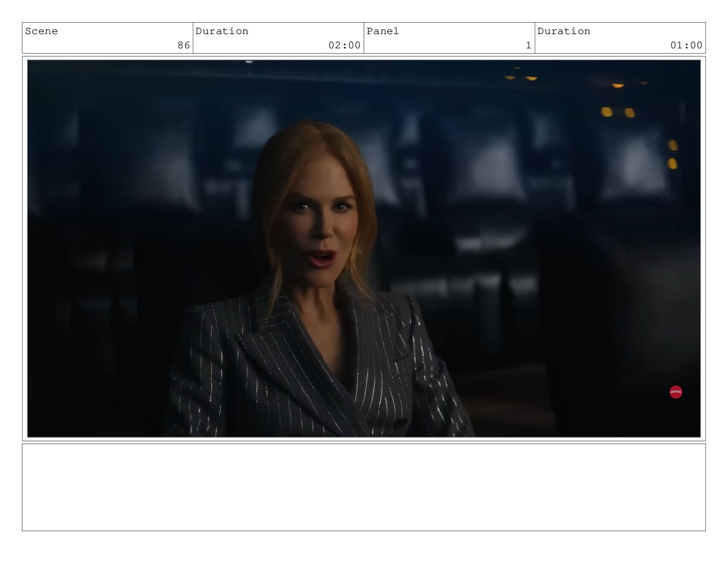Select the storyboard panel frame image
The width and height of the screenshot is (728, 564).
point(364,249)
